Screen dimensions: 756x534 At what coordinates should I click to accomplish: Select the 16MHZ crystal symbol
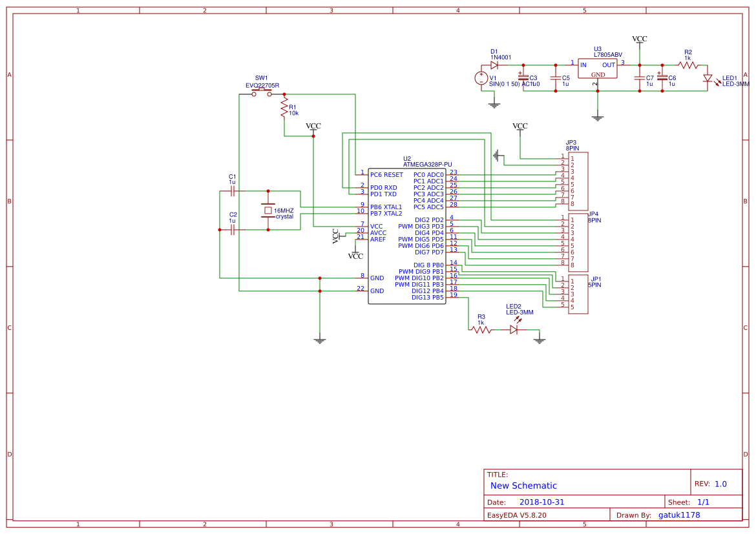click(x=269, y=210)
